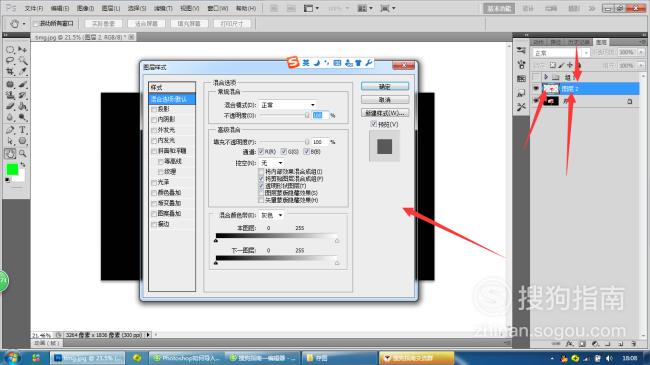This screenshot has width=650, height=365.
Task: Click the lock transparent pixels icon
Action: coord(553,65)
